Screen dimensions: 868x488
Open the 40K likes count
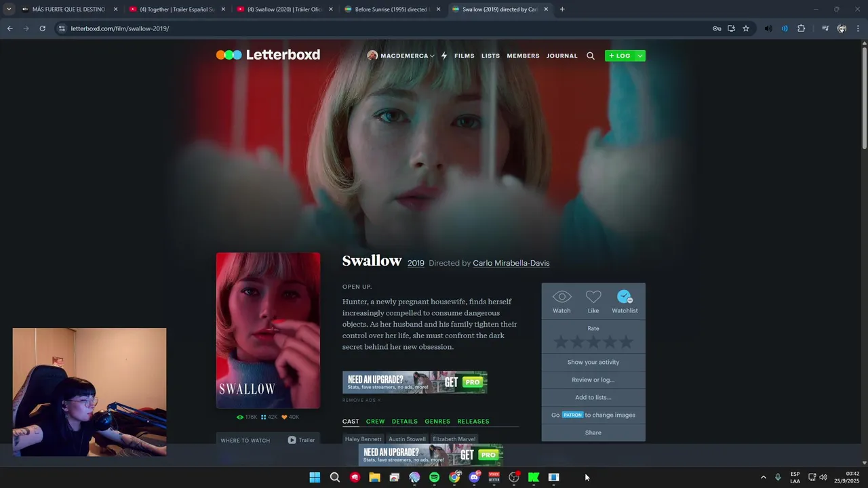[x=290, y=417]
